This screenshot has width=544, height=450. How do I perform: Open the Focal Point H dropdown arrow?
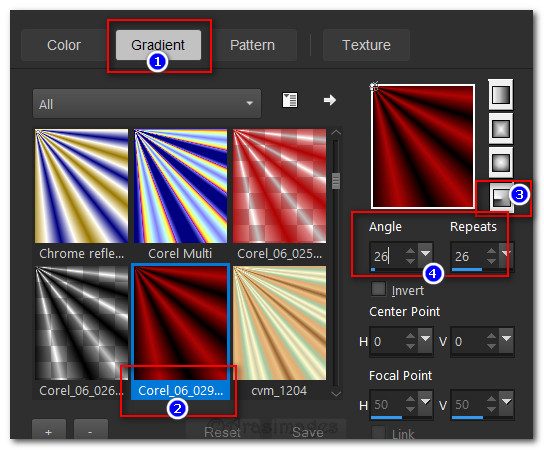point(425,404)
